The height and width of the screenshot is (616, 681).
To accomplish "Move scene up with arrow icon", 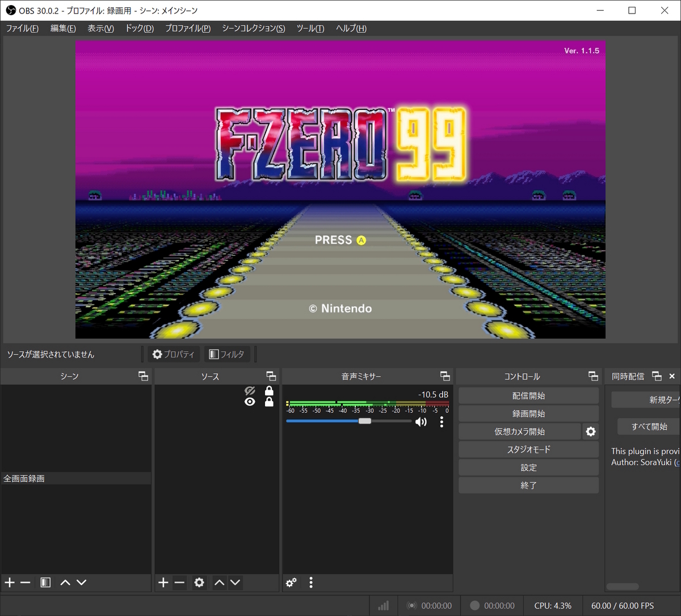I will pyautogui.click(x=65, y=583).
